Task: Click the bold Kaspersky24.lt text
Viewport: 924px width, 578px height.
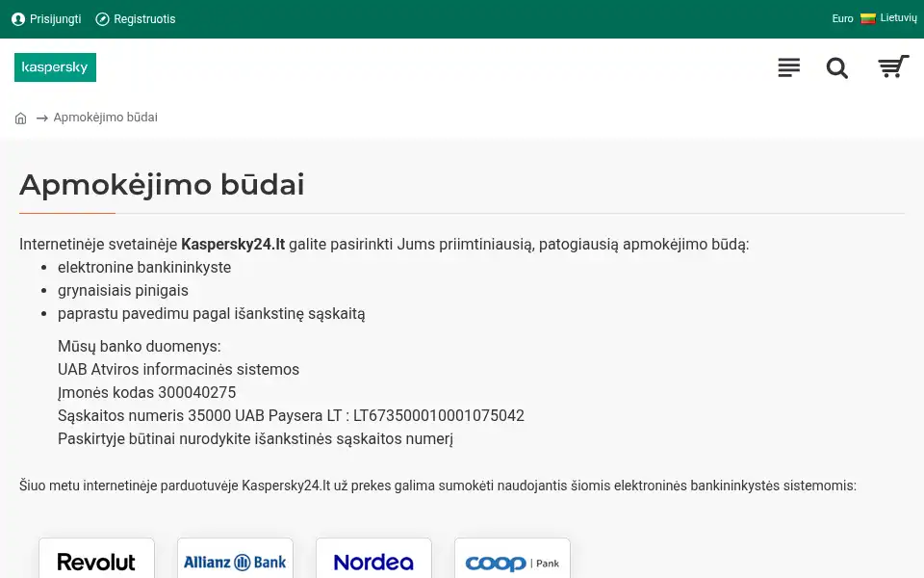Action: tap(233, 244)
